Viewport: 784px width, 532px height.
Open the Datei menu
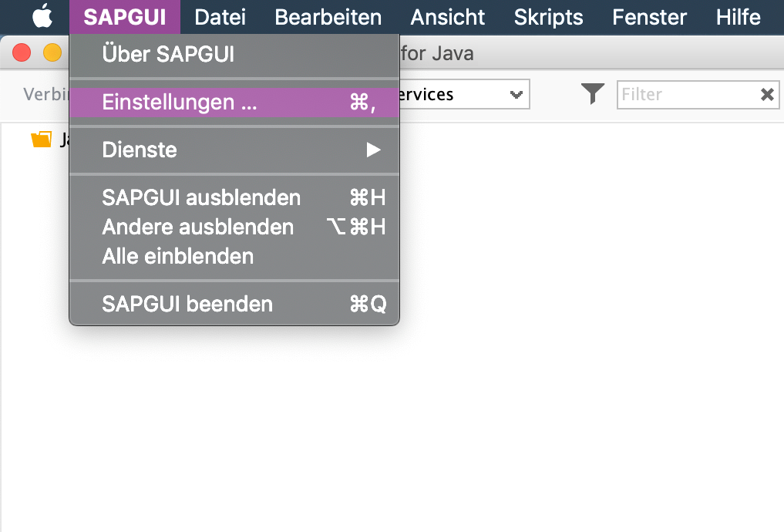tap(220, 16)
